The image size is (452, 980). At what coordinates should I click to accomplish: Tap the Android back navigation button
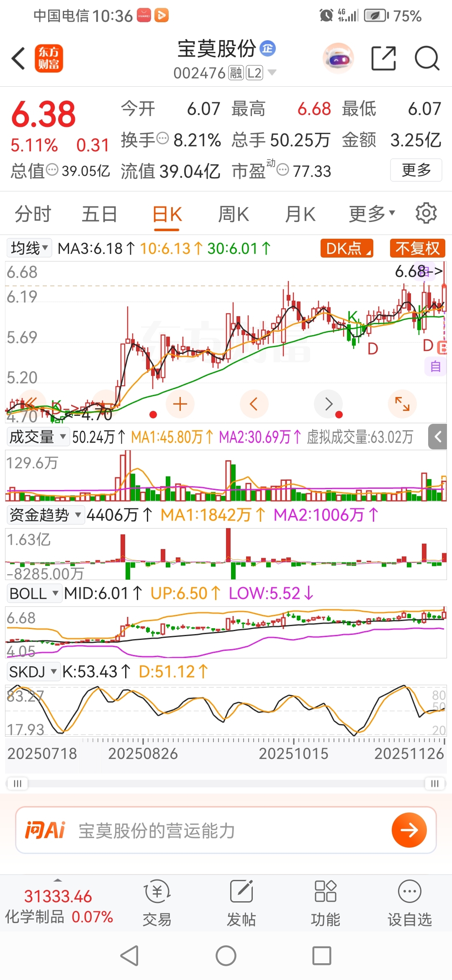click(129, 956)
